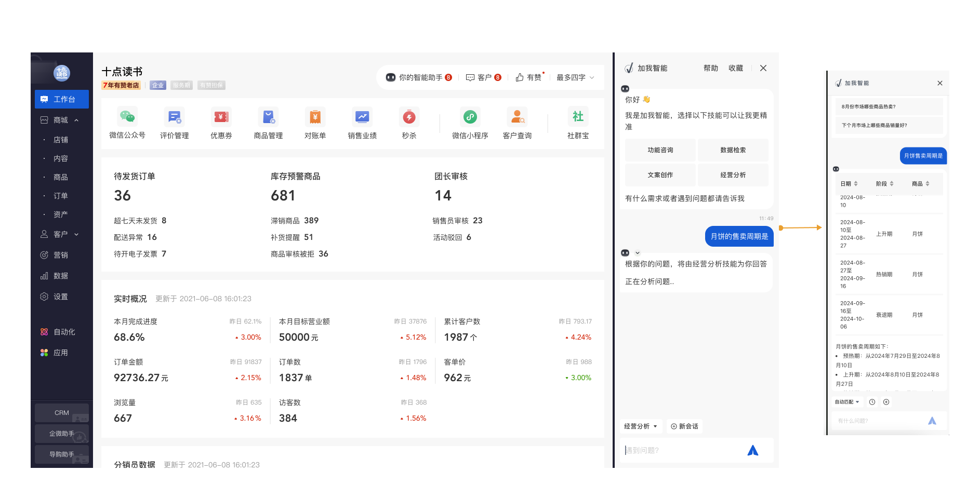Collapse the 商城 sidebar section
Viewport: 980px width, 484px height.
pos(76,120)
